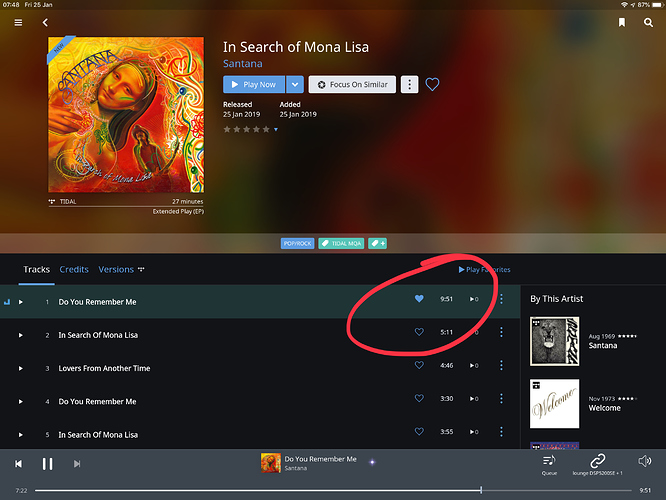Open track 4 three-dot menu

(501, 398)
